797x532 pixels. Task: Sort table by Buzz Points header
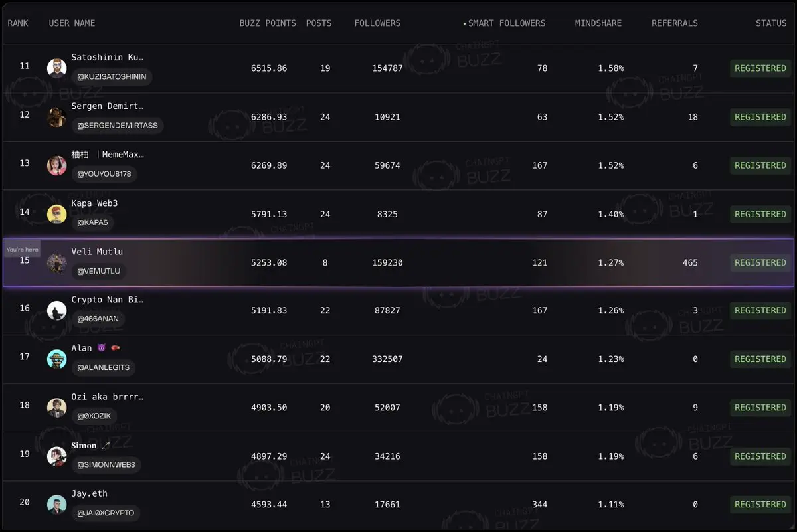(268, 23)
